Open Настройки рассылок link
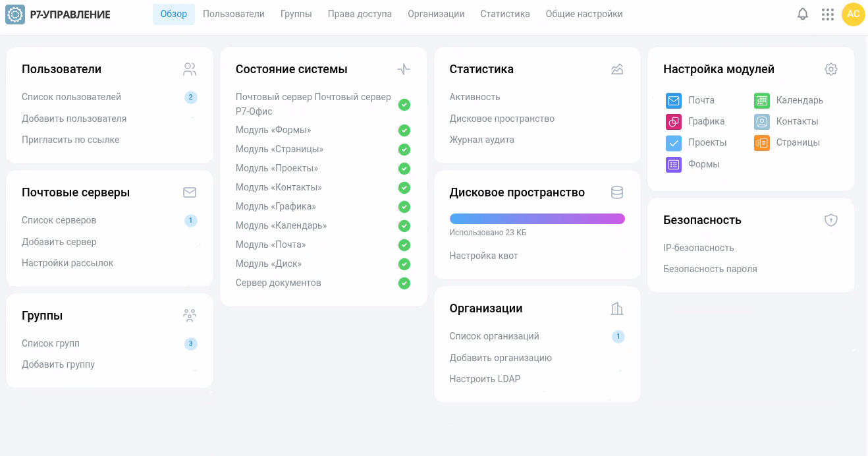The image size is (868, 456). pos(68,263)
